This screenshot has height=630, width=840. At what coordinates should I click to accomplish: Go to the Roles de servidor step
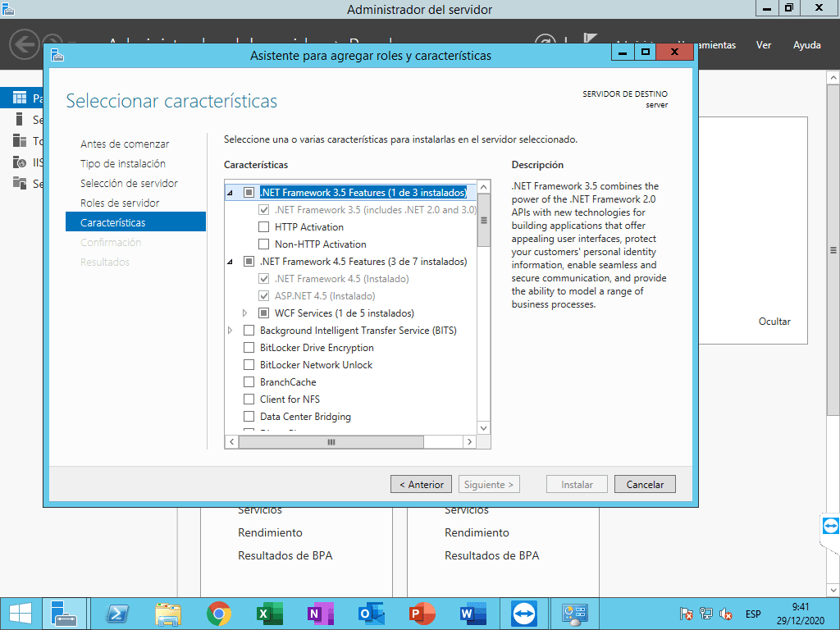click(x=120, y=203)
